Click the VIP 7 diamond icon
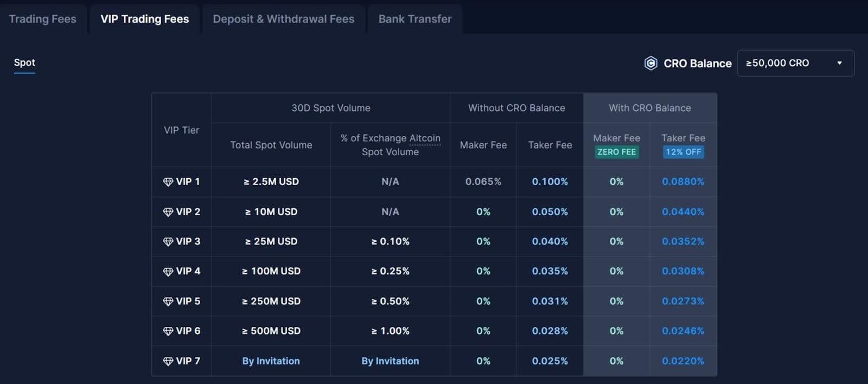This screenshot has height=384, width=868. 168,361
